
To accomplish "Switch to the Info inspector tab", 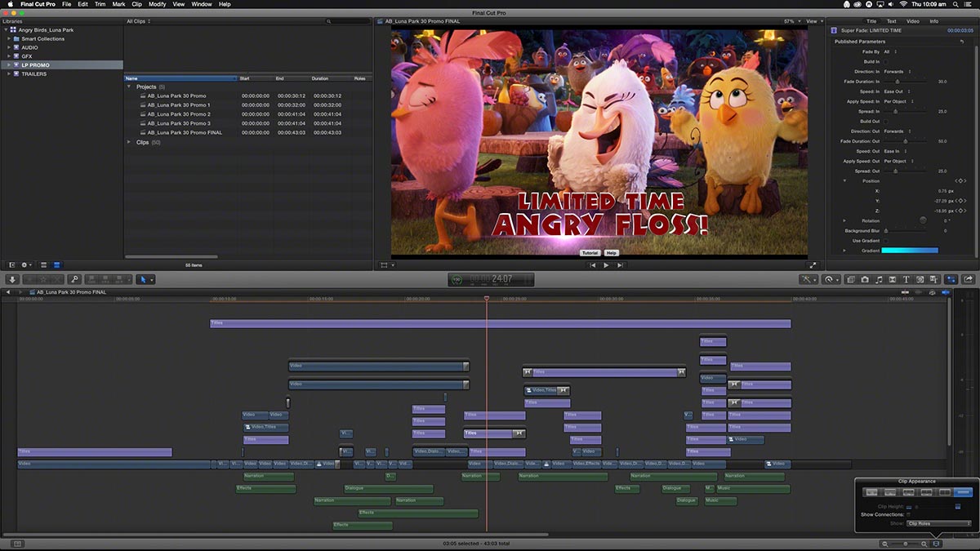I will click(x=933, y=21).
